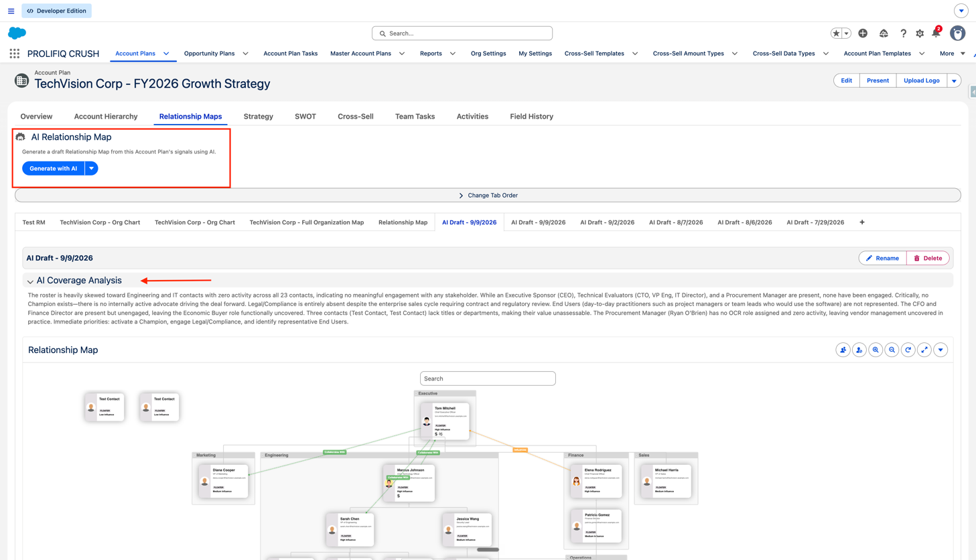Expand the Relationship Map to full screen
Viewport: 976px width, 560px height.
tap(924, 350)
